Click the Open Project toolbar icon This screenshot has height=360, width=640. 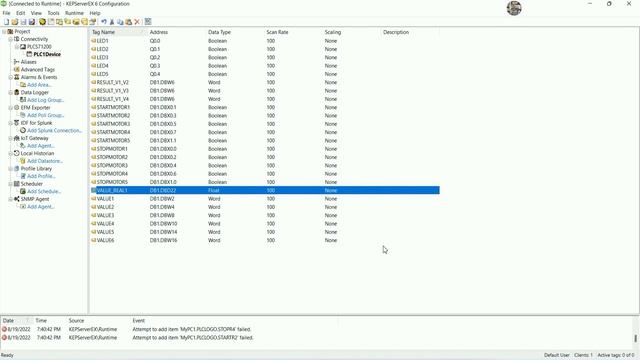pyautogui.click(x=15, y=22)
